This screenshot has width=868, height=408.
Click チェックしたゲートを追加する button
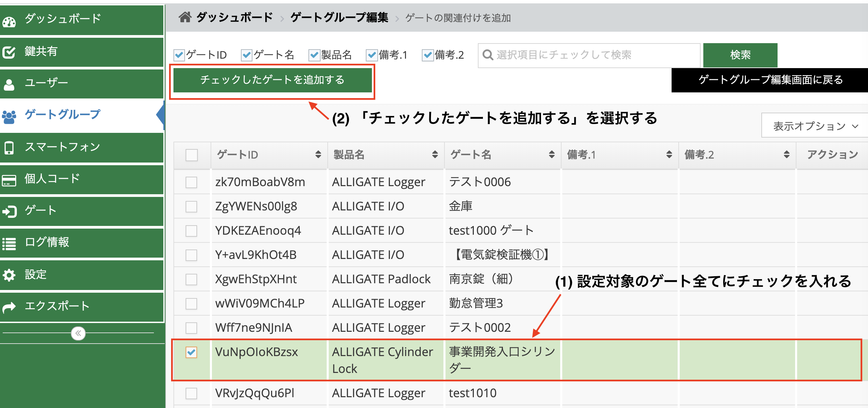pos(272,80)
